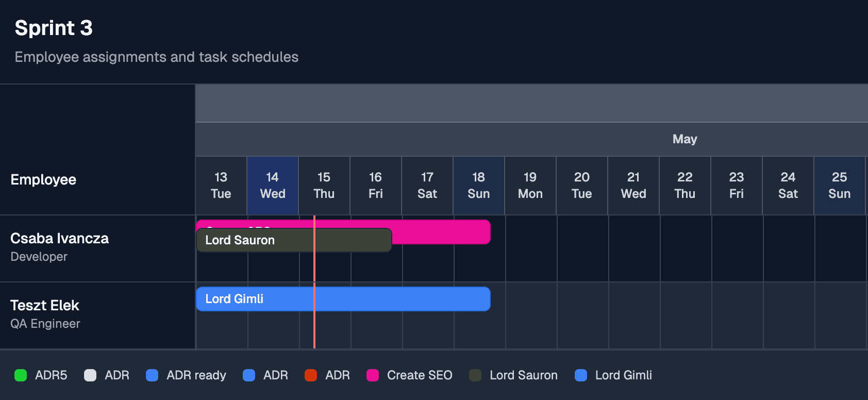Click the white ADR legend swatch
868x400 pixels.
(x=90, y=375)
